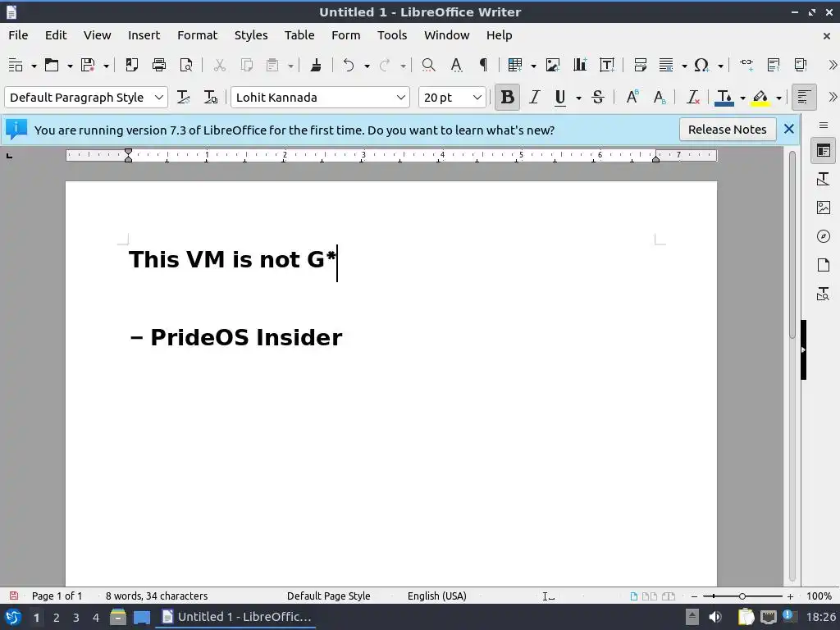Click the zoom slider handle

(x=742, y=596)
